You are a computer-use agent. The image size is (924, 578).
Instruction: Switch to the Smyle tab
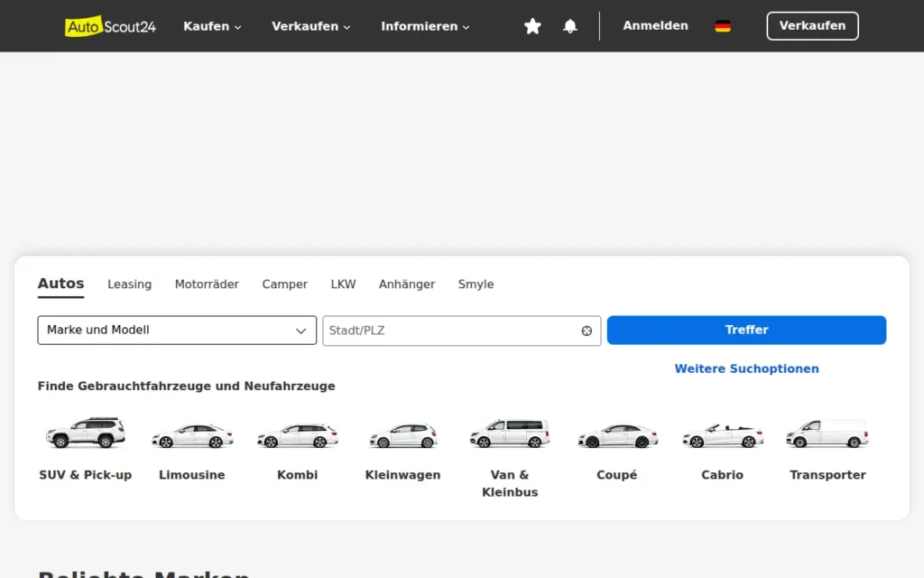476,284
